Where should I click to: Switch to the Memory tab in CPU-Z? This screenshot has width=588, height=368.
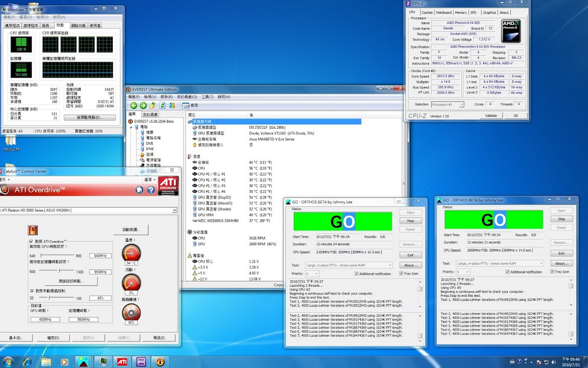click(x=460, y=12)
